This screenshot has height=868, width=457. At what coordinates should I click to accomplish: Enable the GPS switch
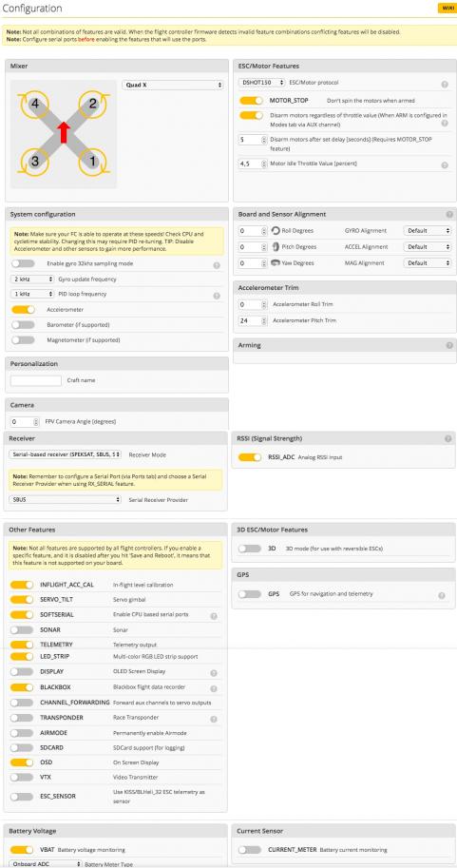coord(250,594)
